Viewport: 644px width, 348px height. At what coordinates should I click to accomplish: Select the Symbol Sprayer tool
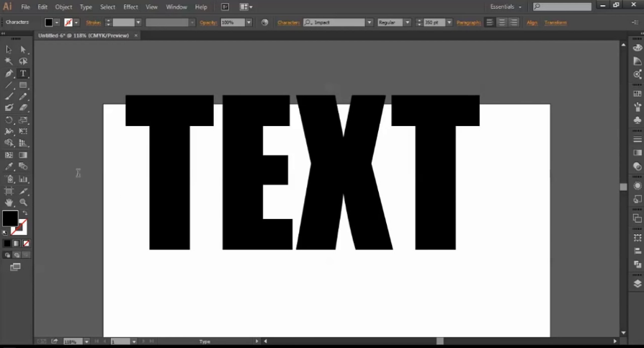tap(9, 179)
